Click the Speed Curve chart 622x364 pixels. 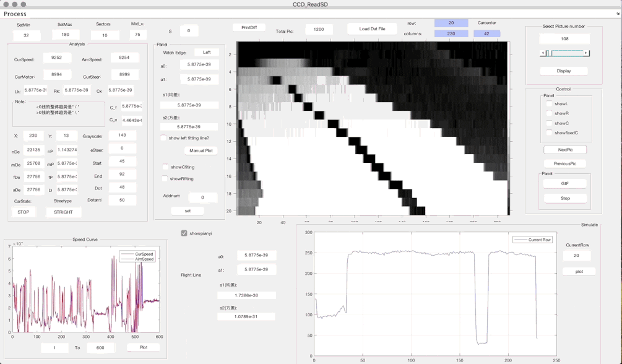click(x=86, y=289)
